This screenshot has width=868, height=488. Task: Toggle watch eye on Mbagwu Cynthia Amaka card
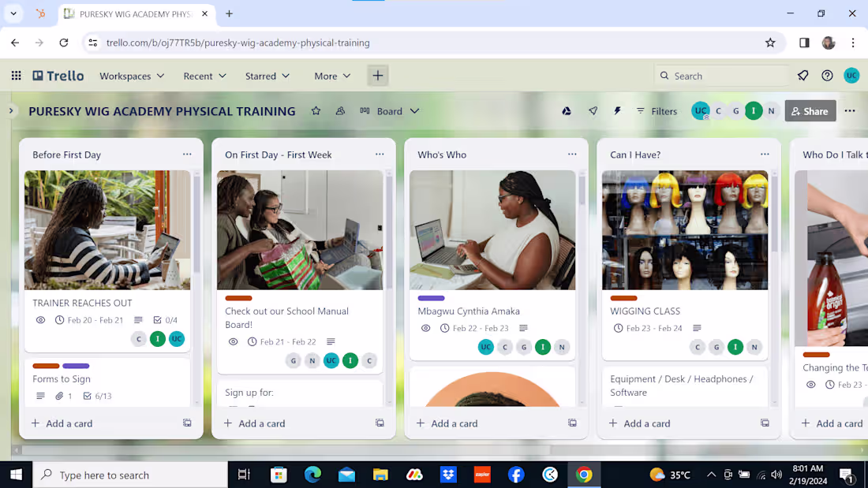[425, 328]
